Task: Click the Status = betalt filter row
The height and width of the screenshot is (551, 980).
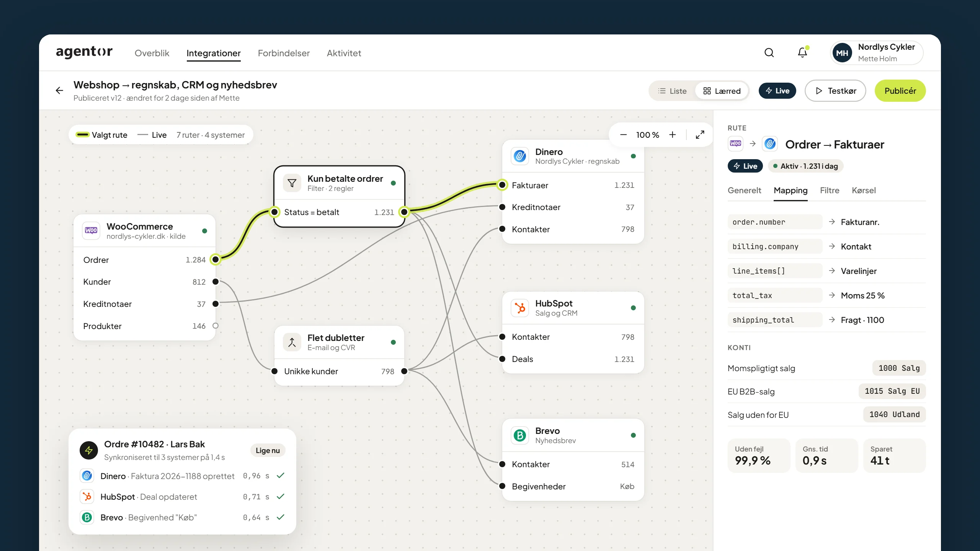Action: coord(339,212)
